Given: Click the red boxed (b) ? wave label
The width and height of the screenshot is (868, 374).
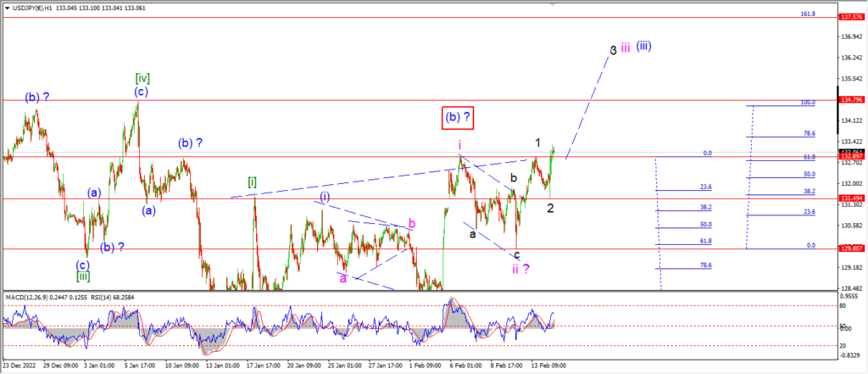Looking at the screenshot, I should click(x=457, y=118).
